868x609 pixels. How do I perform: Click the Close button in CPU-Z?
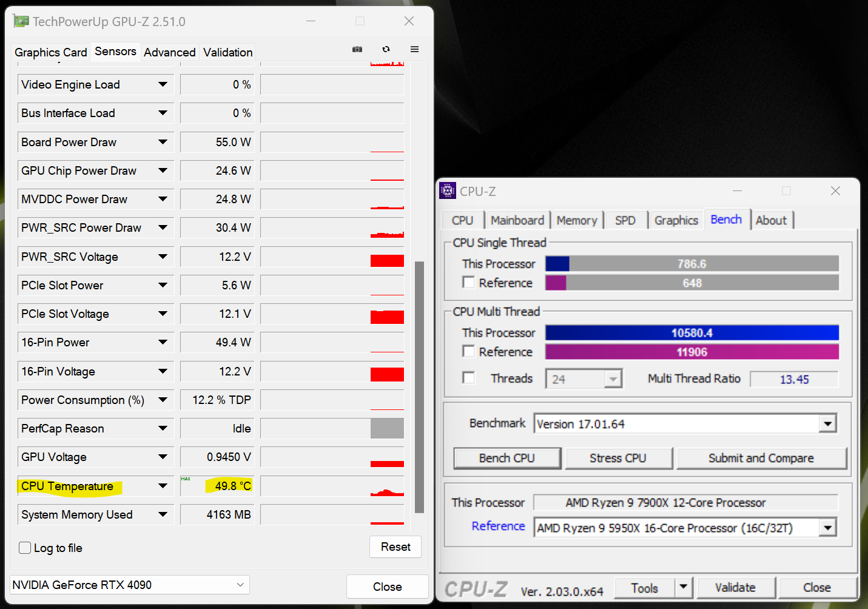(x=817, y=587)
